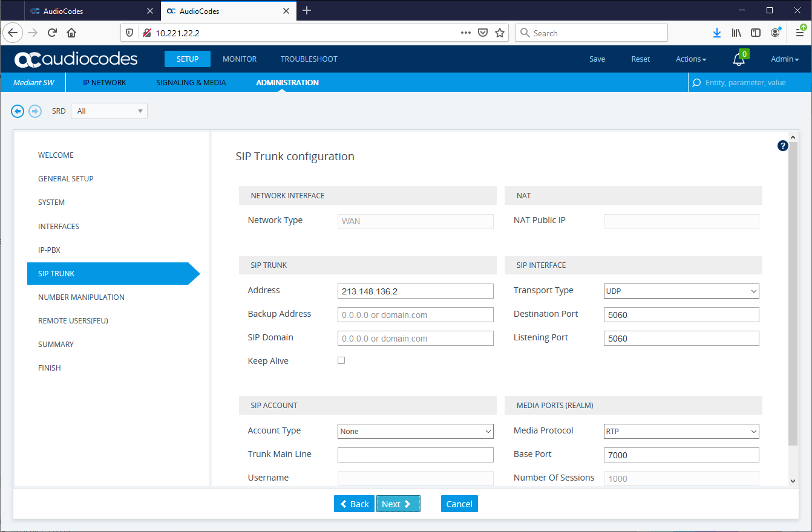
Task: Switch to the MONITOR tab
Action: [240, 59]
